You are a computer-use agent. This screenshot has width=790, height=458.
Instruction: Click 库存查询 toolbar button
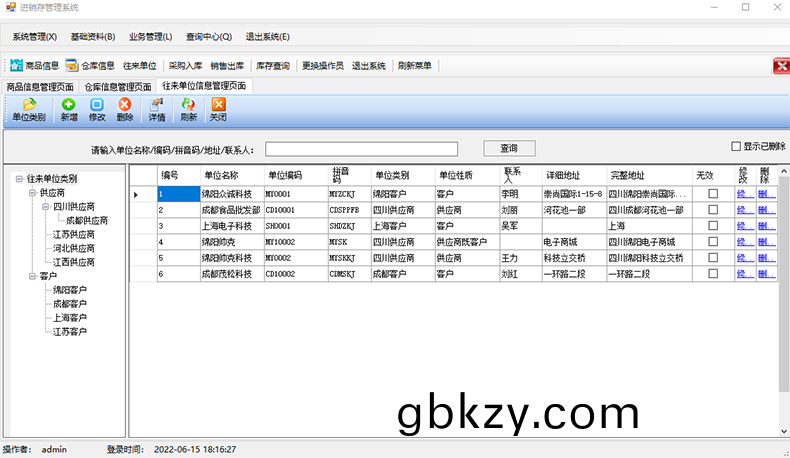pos(273,66)
